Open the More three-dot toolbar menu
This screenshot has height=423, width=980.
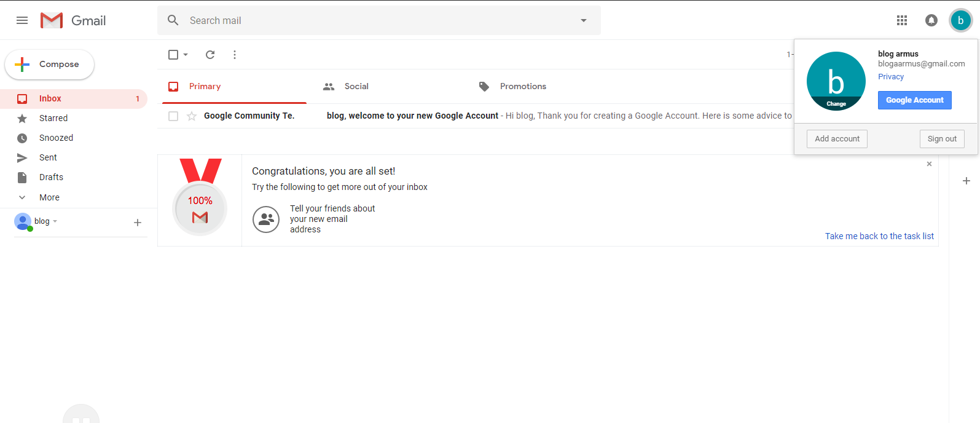235,55
